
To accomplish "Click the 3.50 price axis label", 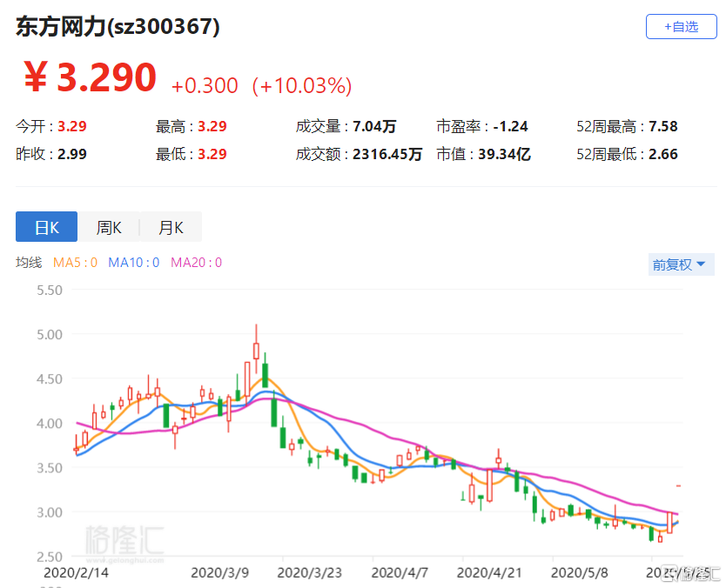I will (x=50, y=468).
